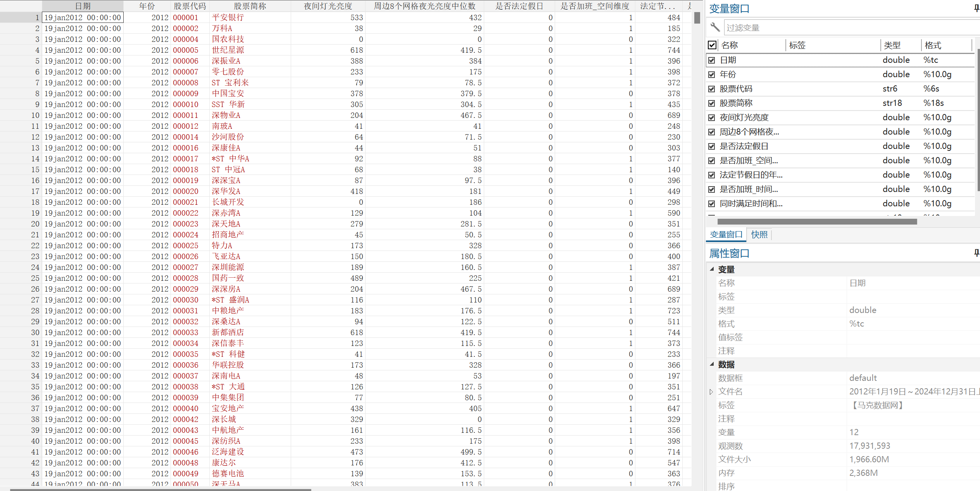The width and height of the screenshot is (980, 491).
Task: Uncheck the 夜间灯光亮度 variable checkbox
Action: click(712, 118)
